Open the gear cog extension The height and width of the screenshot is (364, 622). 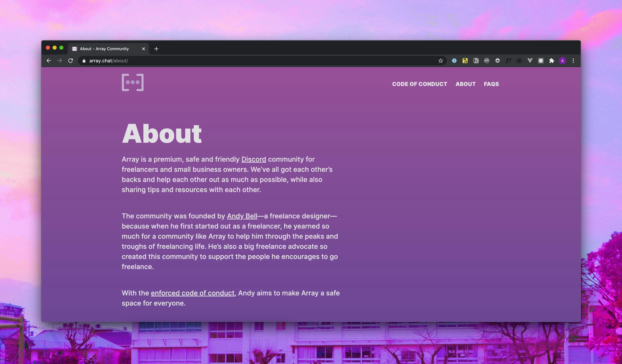click(497, 61)
